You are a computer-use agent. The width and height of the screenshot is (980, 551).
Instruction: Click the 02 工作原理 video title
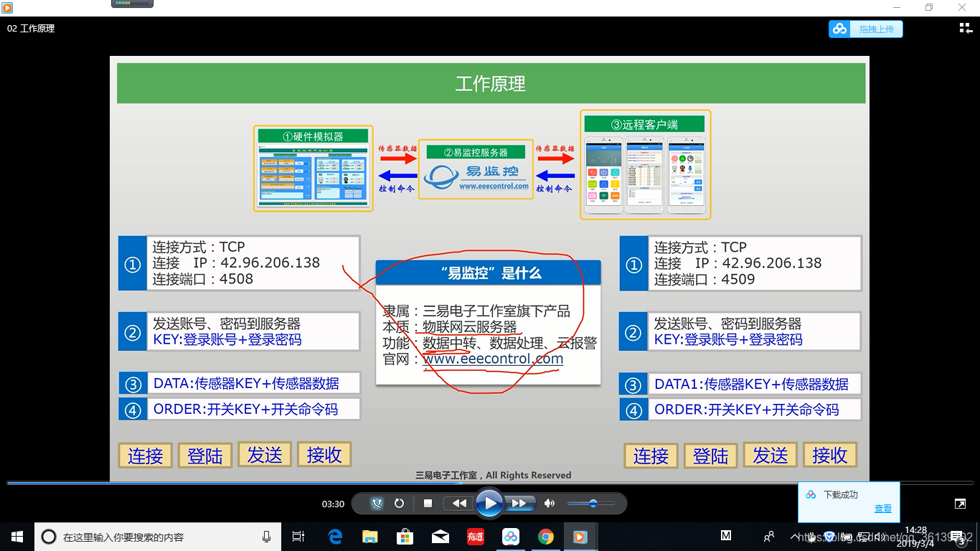click(x=31, y=29)
